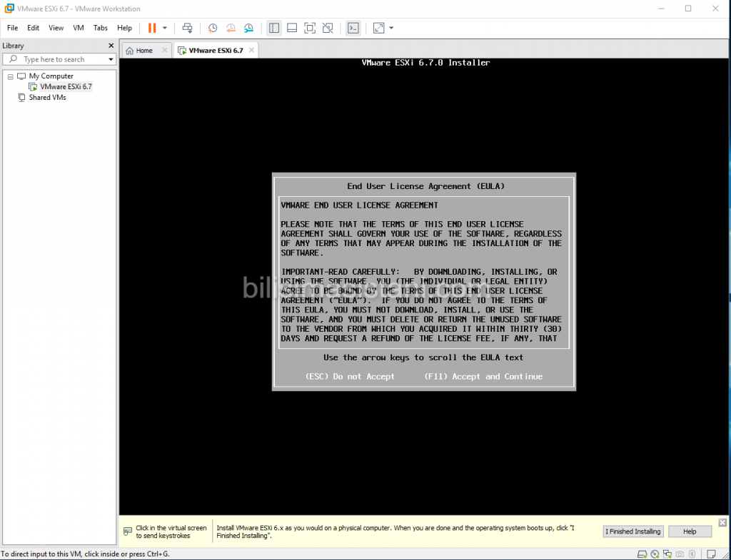This screenshot has width=731, height=560.
Task: Select My Computer in the library
Action: click(51, 76)
